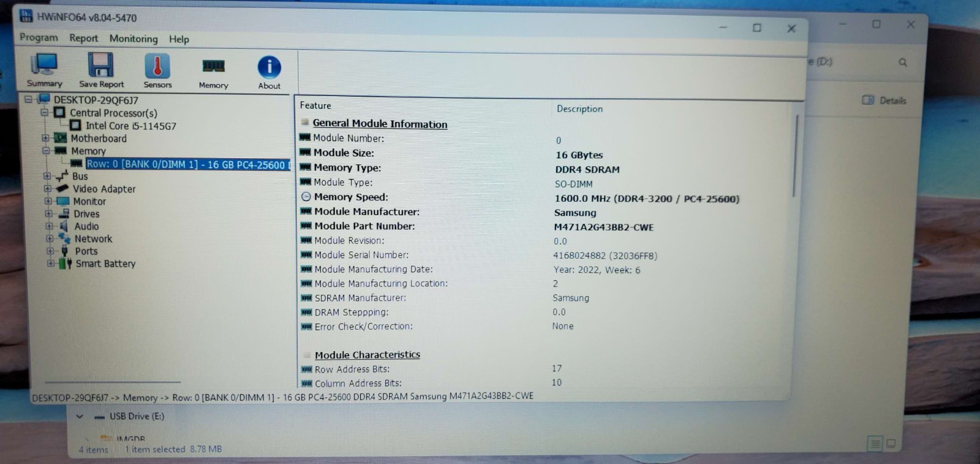Collapse the Central Processor(s) node

tap(44, 112)
